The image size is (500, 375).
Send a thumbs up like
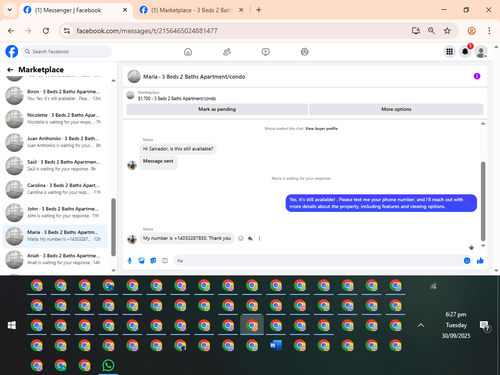(480, 261)
